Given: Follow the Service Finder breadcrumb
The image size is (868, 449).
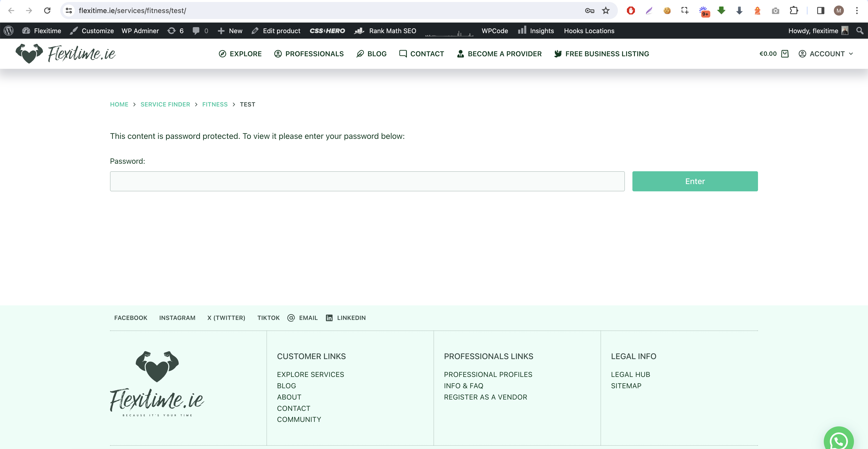Looking at the screenshot, I should point(165,104).
